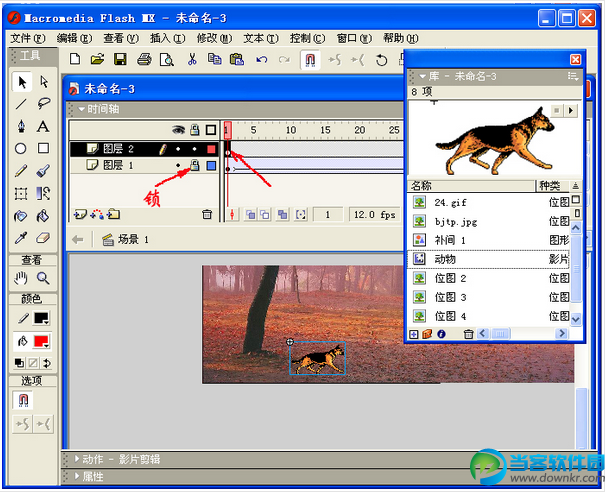Select the Pen tool
This screenshot has height=492, width=606.
(21, 126)
